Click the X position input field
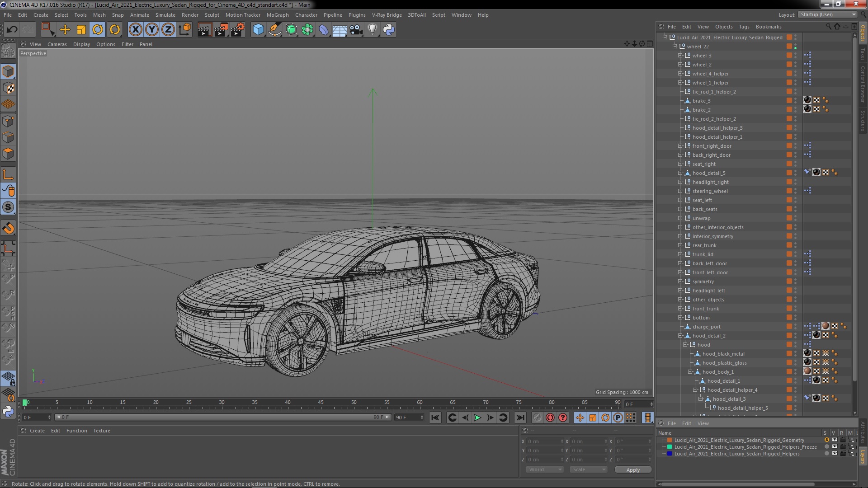Screen dimensions: 868x488 545,441
